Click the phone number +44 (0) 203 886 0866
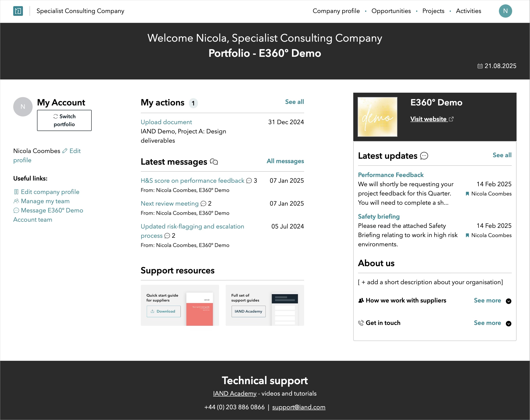The image size is (530, 420). (x=234, y=407)
